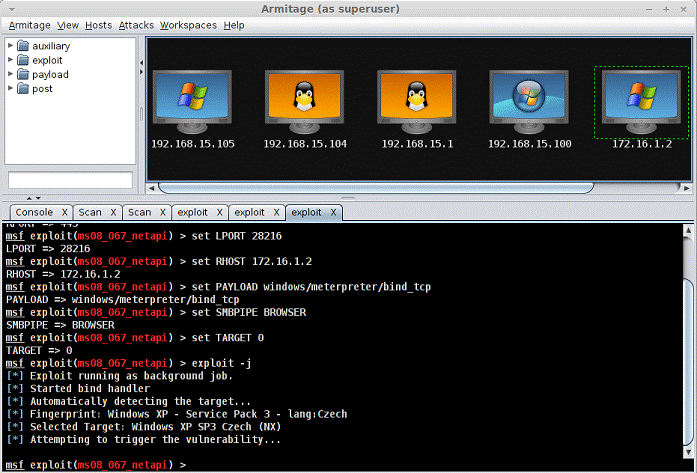Open the Workspaces menu
697x473 pixels.
click(188, 25)
